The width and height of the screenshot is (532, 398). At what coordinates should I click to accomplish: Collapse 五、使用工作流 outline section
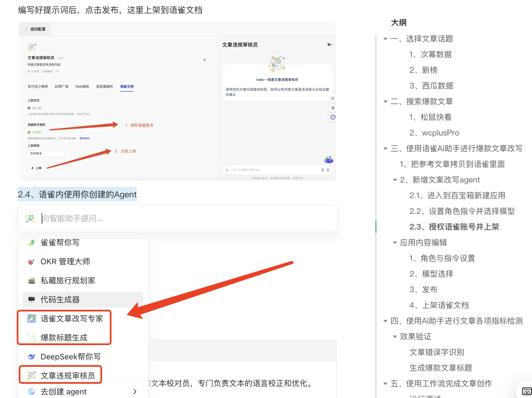click(x=385, y=384)
